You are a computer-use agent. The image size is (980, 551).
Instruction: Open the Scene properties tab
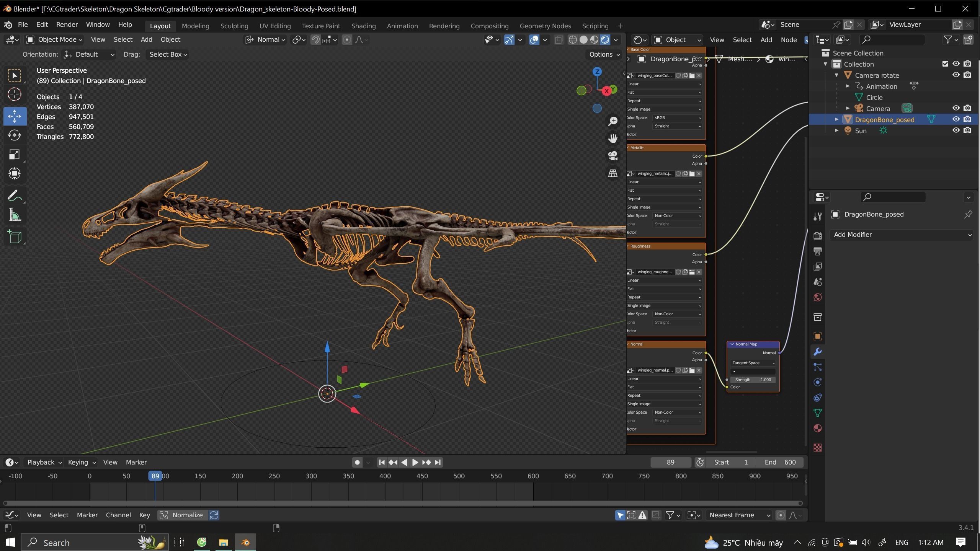coord(818,282)
